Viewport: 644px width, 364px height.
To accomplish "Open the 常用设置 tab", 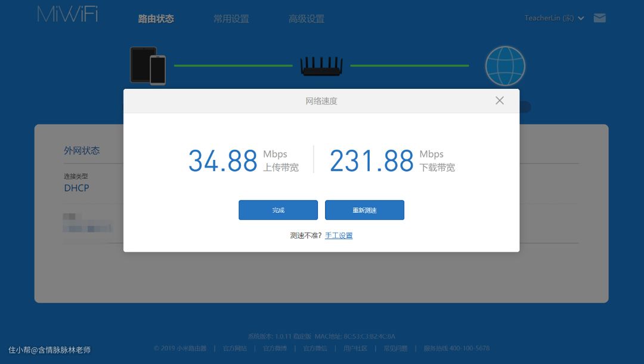I will 231,18.
